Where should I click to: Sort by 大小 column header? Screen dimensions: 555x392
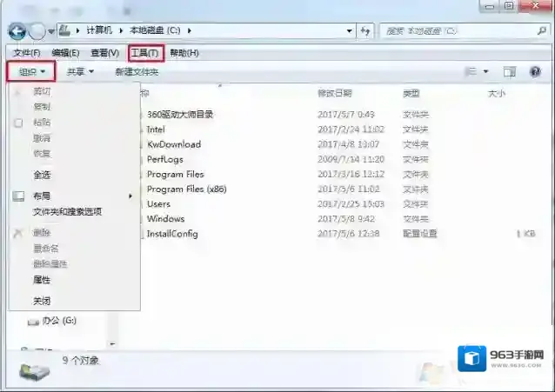point(496,93)
